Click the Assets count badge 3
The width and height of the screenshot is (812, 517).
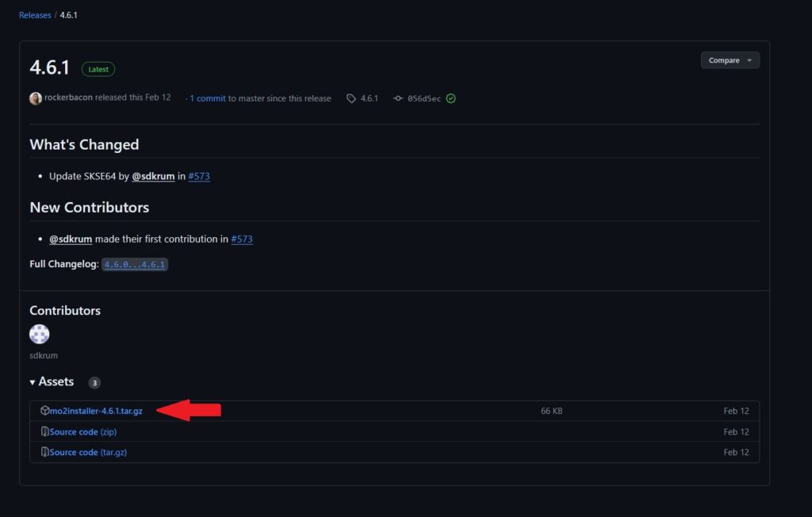94,383
